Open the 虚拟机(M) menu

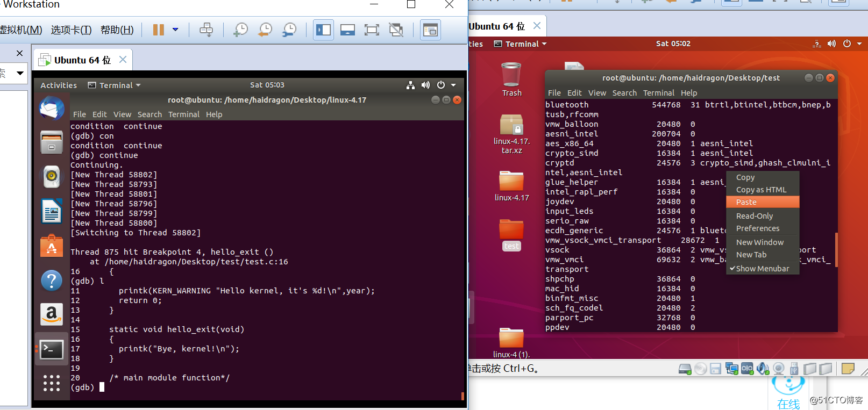click(x=20, y=30)
